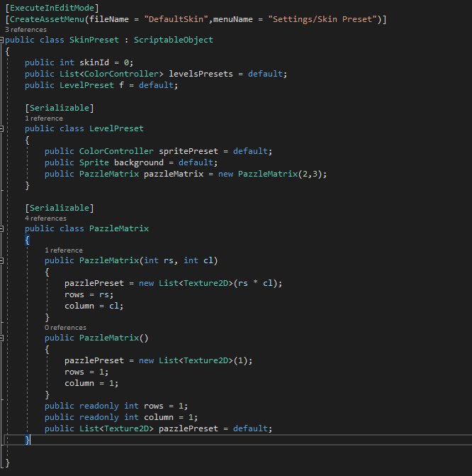Click the List<ColorController> type
The image size is (472, 476).
(x=111, y=74)
